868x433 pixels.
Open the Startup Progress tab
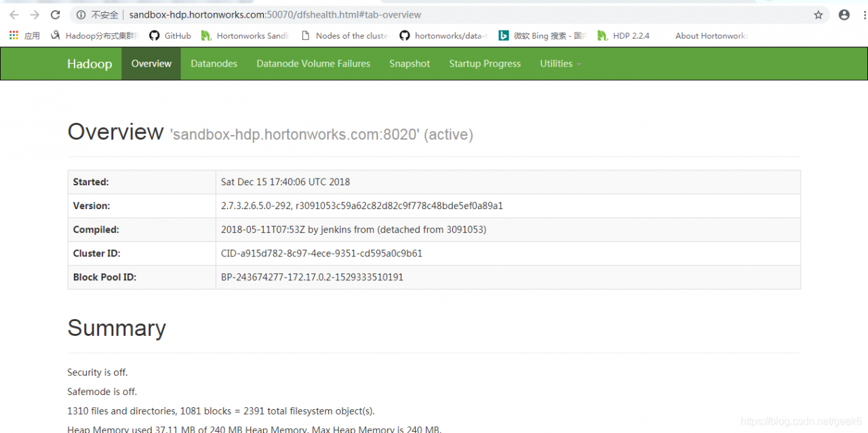(485, 64)
